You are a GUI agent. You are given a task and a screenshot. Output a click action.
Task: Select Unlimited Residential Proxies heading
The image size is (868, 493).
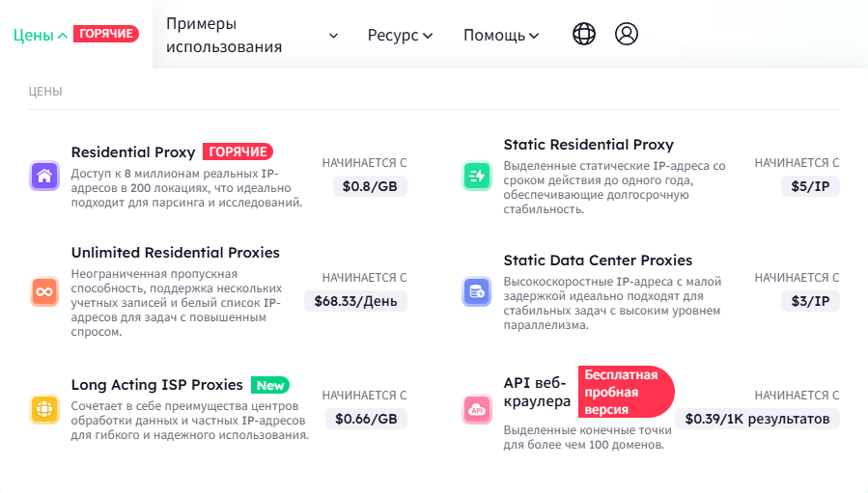pyautogui.click(x=176, y=253)
